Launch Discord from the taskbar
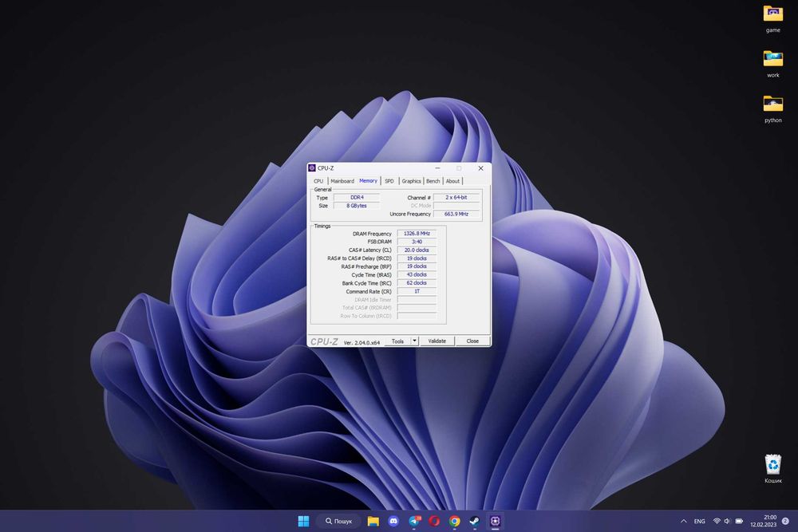The height and width of the screenshot is (532, 798). click(x=393, y=521)
